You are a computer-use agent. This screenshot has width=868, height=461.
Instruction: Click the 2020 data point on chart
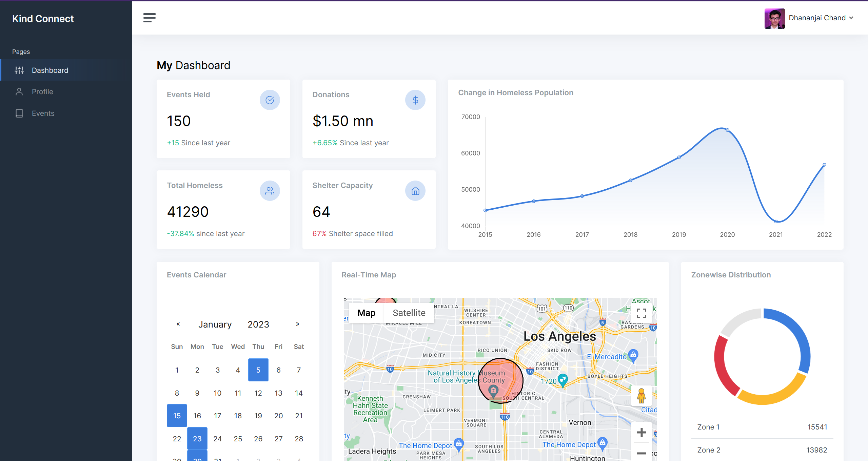coord(728,130)
